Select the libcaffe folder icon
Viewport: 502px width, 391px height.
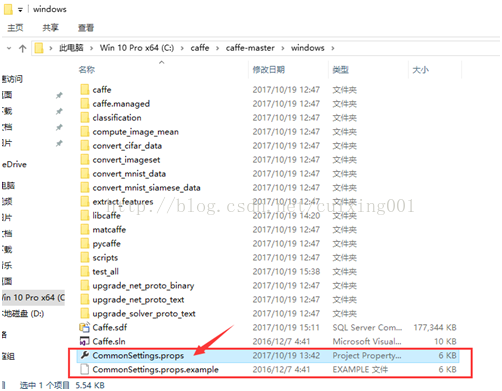(x=85, y=215)
